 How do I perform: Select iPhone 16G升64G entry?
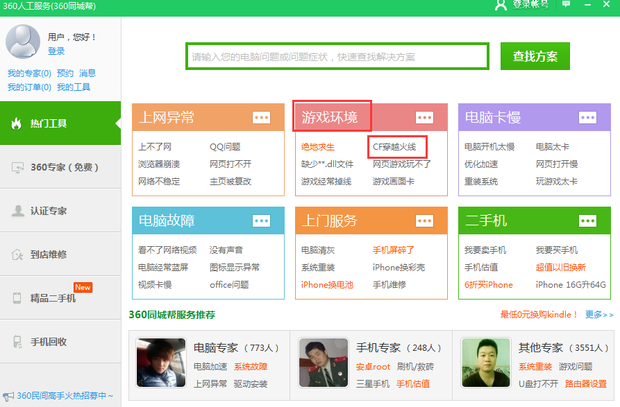point(571,285)
